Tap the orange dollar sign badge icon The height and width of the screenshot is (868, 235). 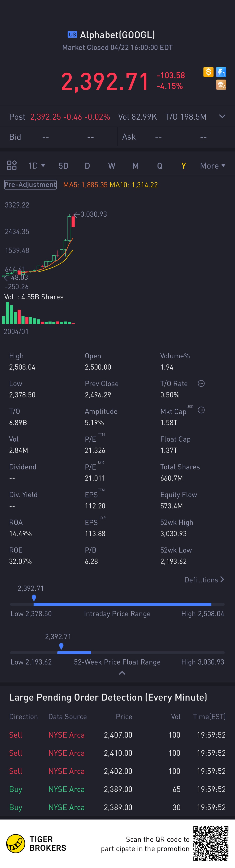[208, 72]
